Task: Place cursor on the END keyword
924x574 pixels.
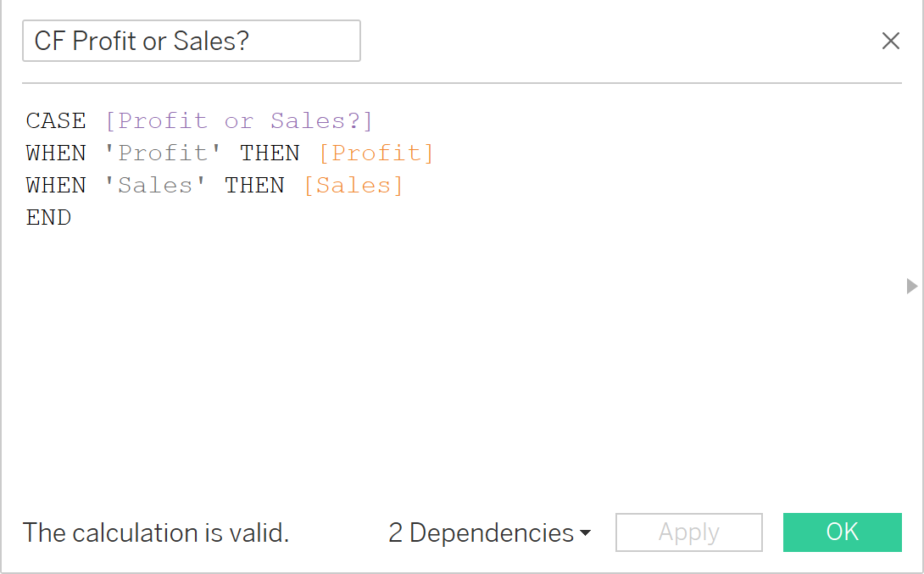Action: (48, 218)
